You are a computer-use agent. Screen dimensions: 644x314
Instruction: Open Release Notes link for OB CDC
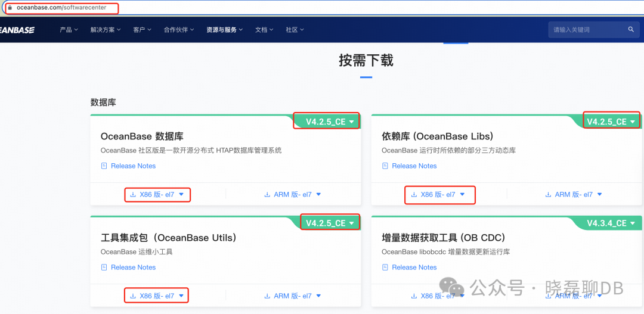[x=414, y=267]
